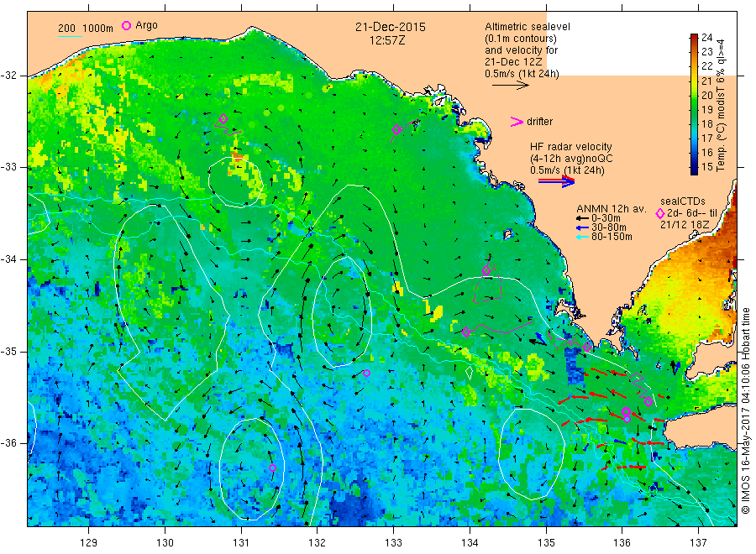
Task: Click the 'Altimetric sealevel' legend heading
Action: point(528,27)
